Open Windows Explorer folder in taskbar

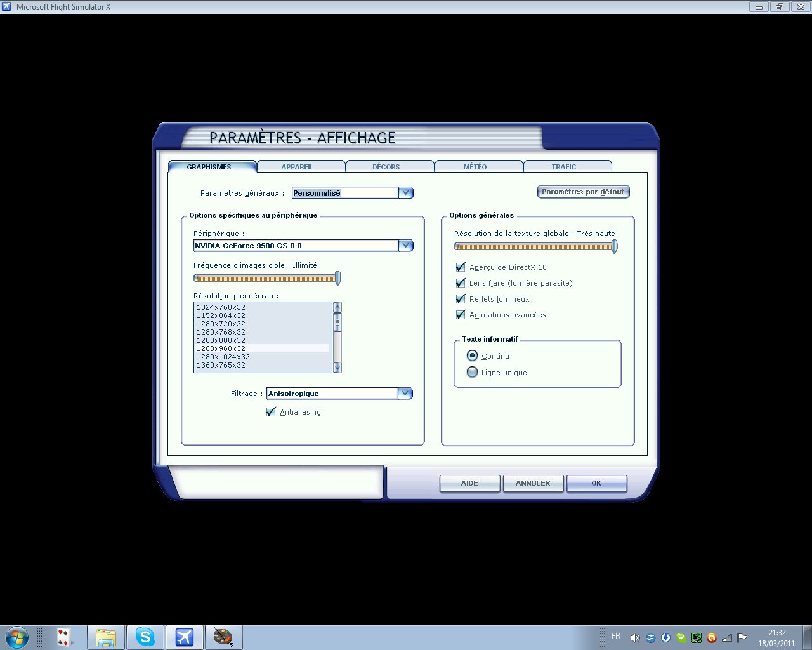tap(106, 637)
